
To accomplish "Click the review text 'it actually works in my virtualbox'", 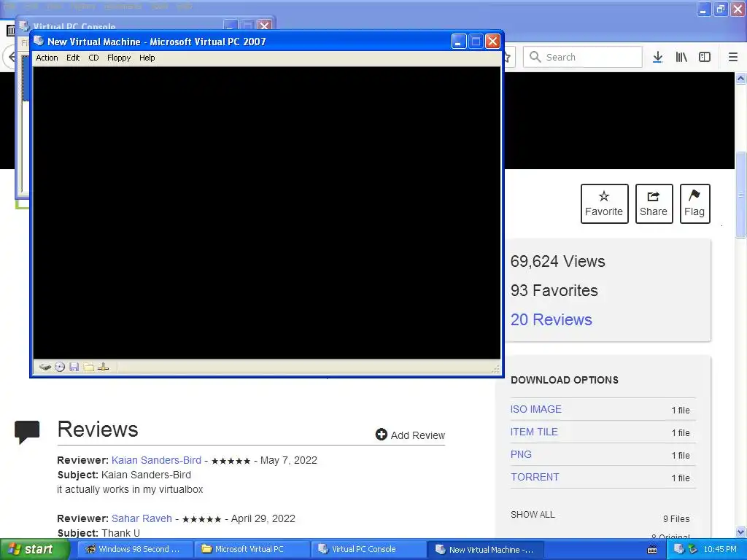I will (130, 489).
